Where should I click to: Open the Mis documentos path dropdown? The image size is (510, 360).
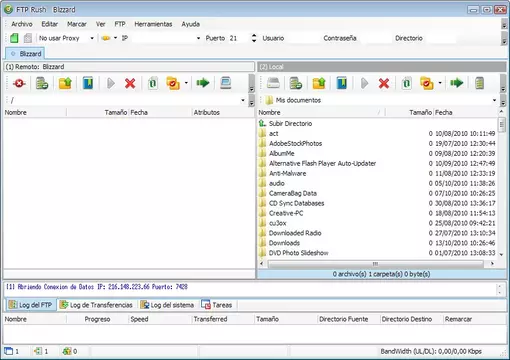494,100
